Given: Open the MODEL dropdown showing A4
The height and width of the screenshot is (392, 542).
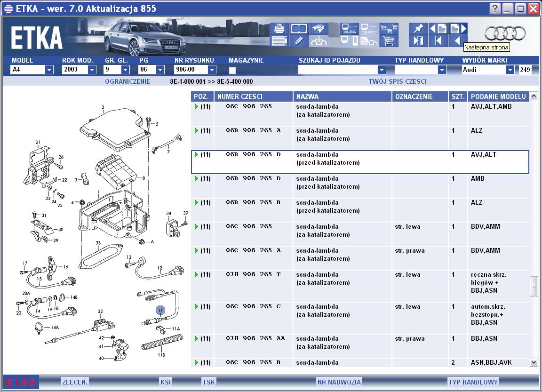Looking at the screenshot, I should (49, 70).
